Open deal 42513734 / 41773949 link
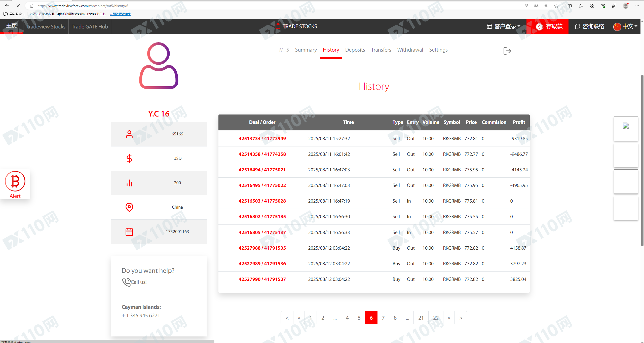This screenshot has height=343, width=644. (262, 139)
